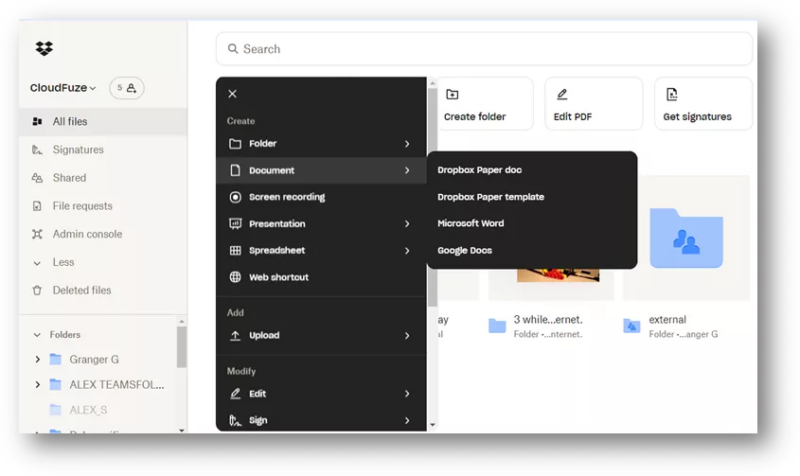The height and width of the screenshot is (476, 800).
Task: Open the Admin console
Action: [x=103, y=234]
